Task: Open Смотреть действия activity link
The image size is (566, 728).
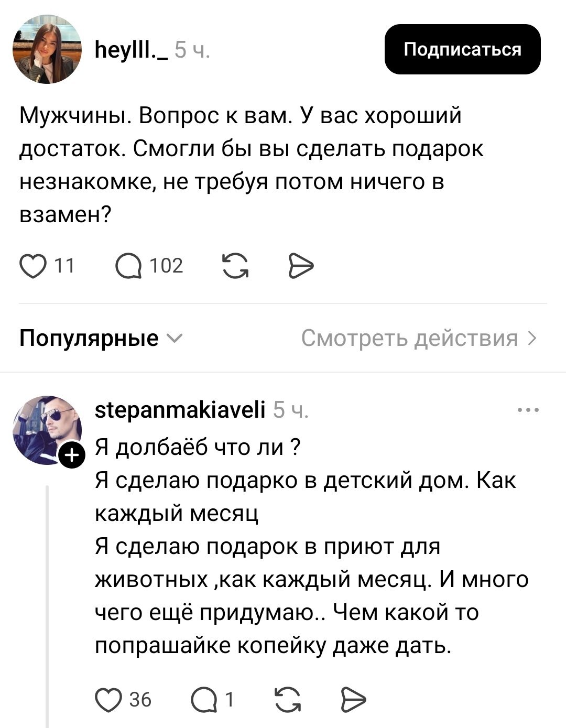Action: pyautogui.click(x=418, y=339)
